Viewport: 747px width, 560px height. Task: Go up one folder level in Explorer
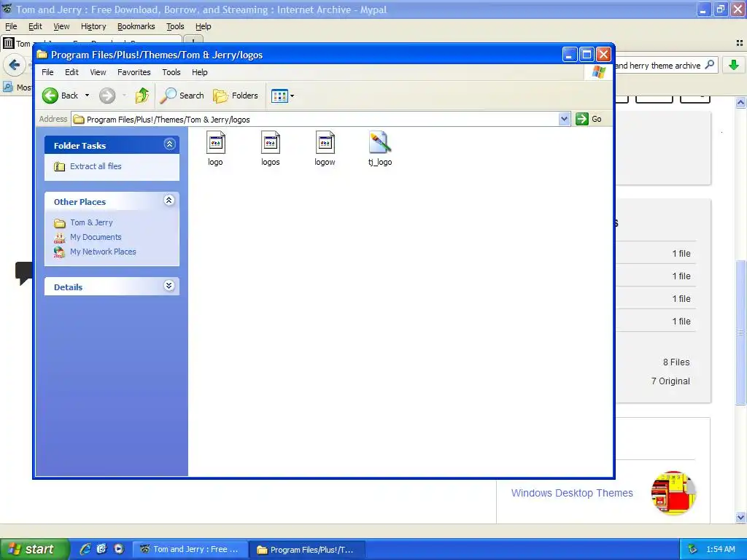[x=142, y=96]
